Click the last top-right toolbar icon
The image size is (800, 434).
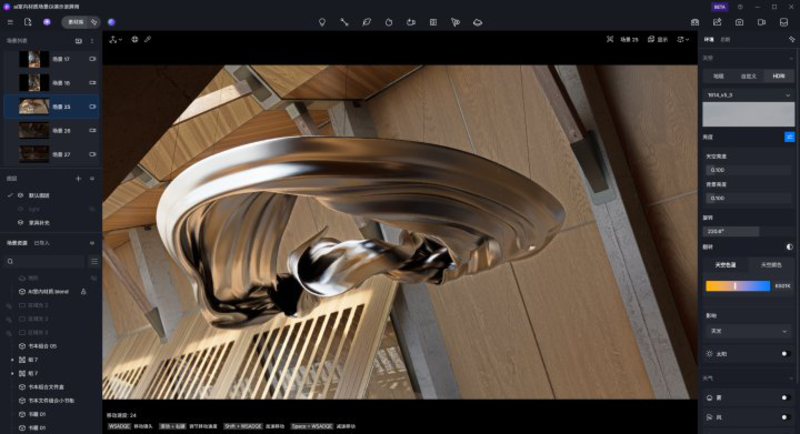784,22
